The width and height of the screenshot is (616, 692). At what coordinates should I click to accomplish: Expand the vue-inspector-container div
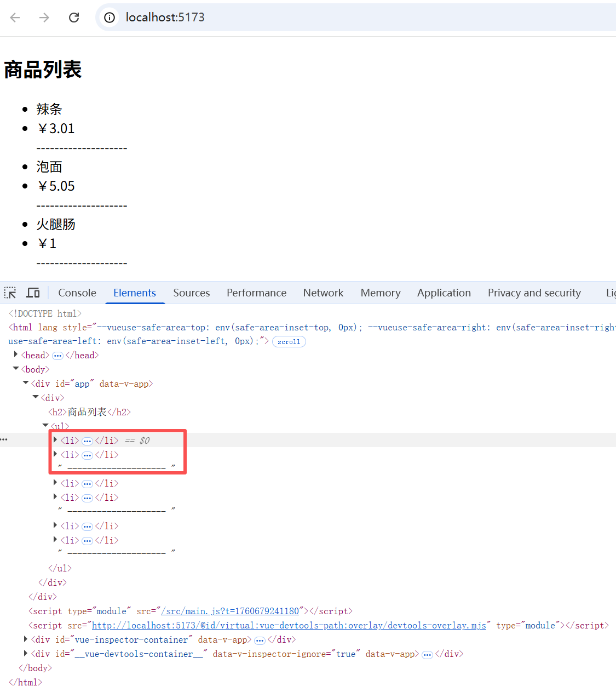pyautogui.click(x=26, y=639)
